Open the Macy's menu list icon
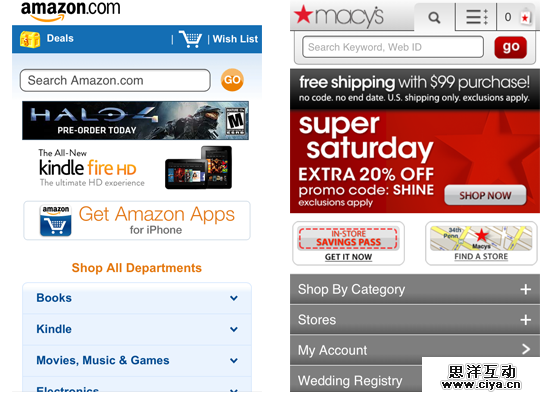 pyautogui.click(x=476, y=17)
